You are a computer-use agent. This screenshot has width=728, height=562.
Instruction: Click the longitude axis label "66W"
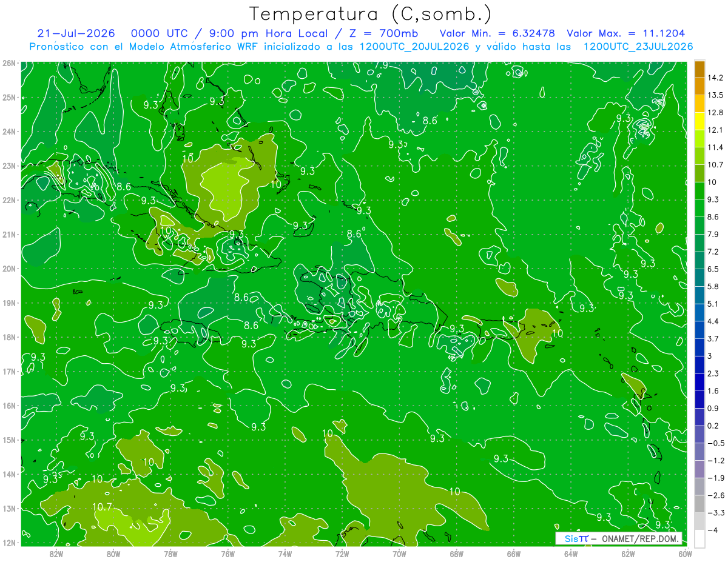(x=513, y=554)
